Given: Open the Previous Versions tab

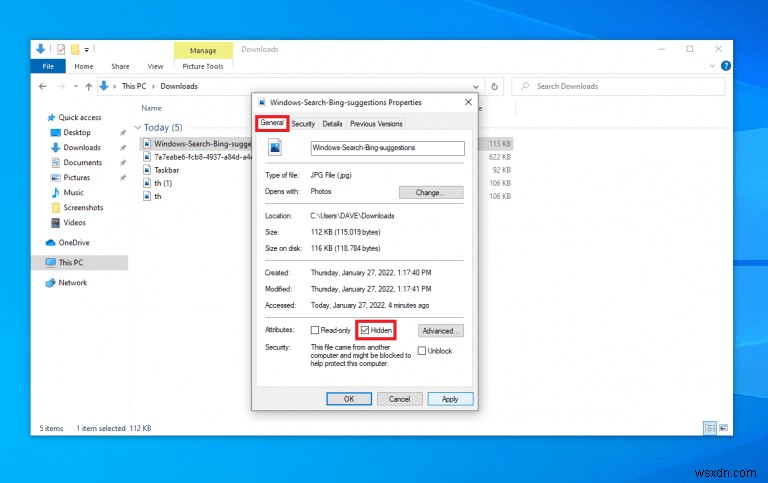Looking at the screenshot, I should [376, 124].
